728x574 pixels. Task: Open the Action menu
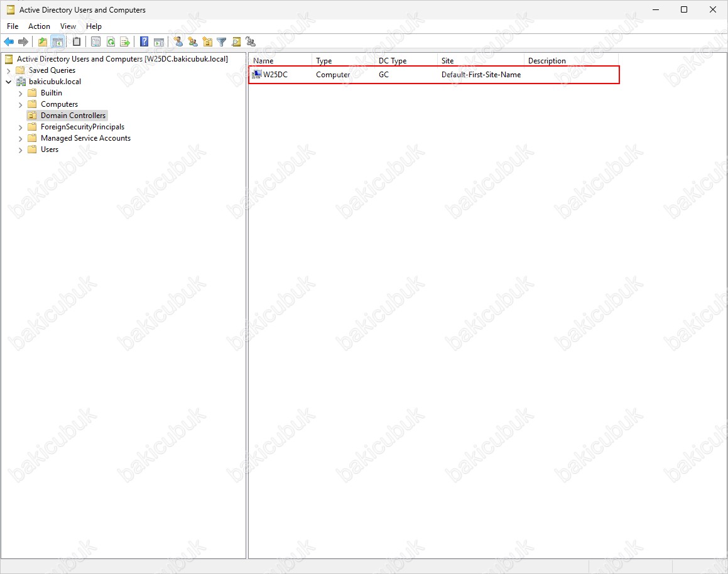click(39, 26)
